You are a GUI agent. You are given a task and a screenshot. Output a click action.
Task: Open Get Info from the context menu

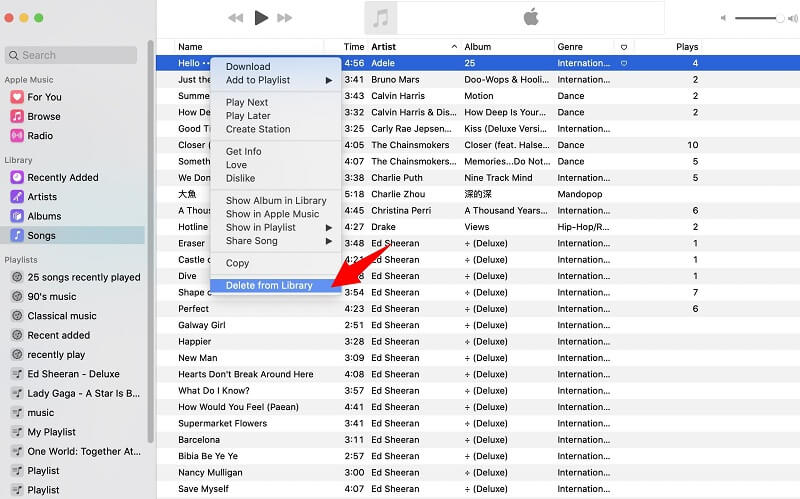tap(243, 152)
